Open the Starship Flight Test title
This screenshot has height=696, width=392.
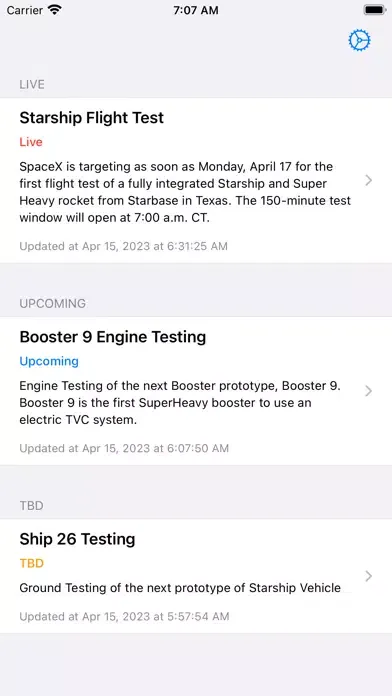coord(91,118)
